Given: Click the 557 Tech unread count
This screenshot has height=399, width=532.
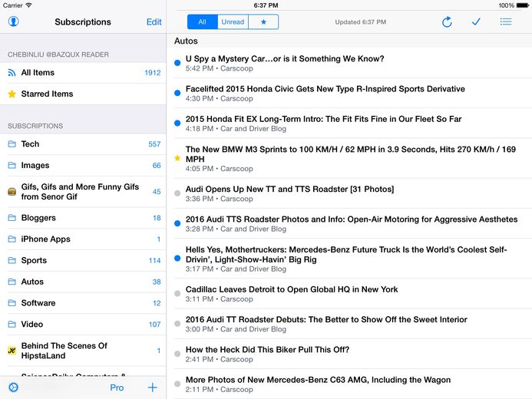Looking at the screenshot, I should (x=154, y=144).
